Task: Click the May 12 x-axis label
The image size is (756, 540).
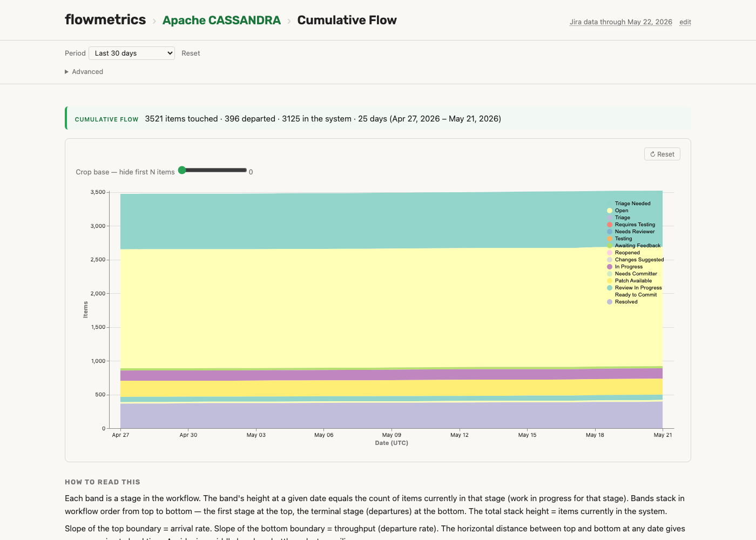Action: pyautogui.click(x=460, y=435)
